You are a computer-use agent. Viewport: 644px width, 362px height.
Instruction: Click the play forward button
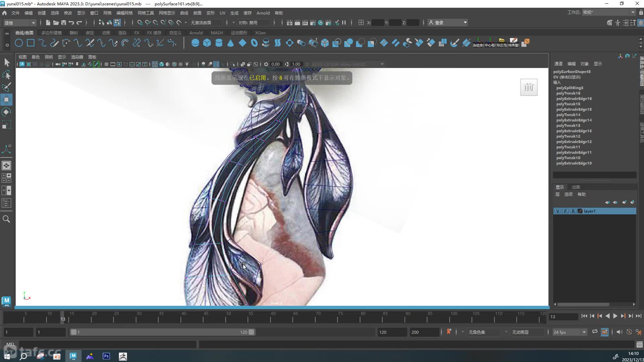[615, 316]
